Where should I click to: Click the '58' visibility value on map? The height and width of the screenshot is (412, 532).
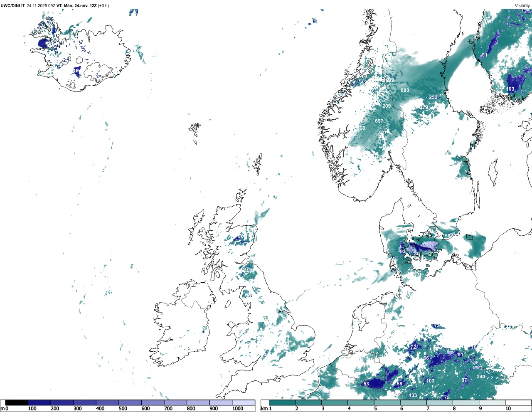399,384
